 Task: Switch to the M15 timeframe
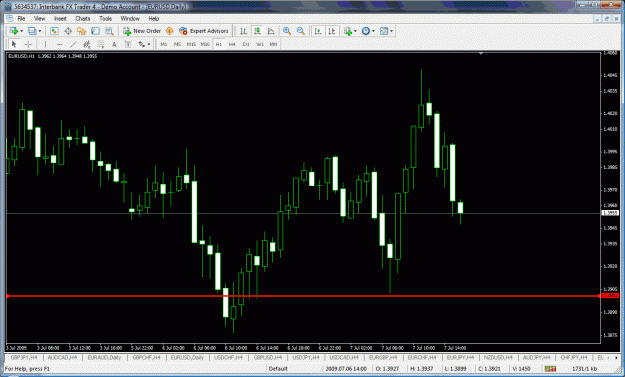[x=191, y=44]
